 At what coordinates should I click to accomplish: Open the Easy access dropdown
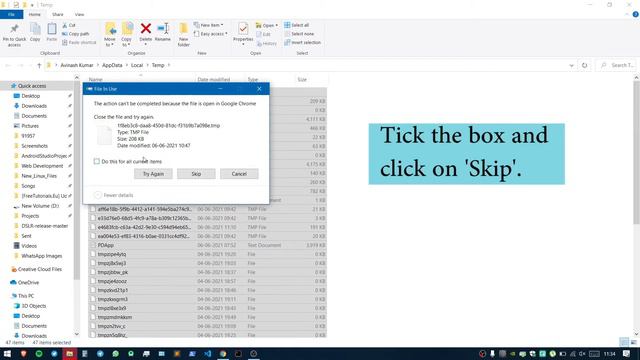tap(211, 34)
